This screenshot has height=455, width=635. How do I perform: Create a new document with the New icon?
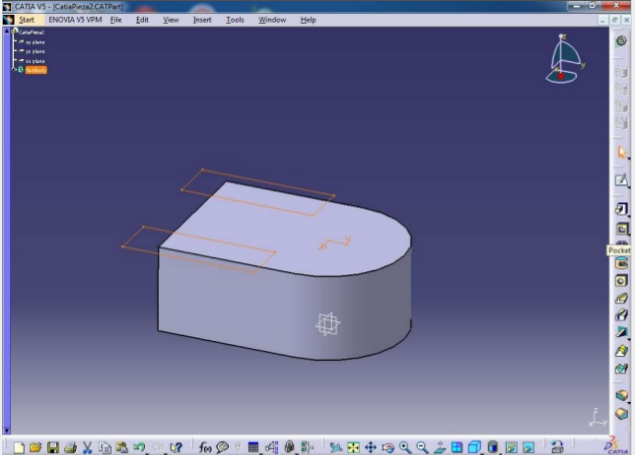tap(19, 447)
